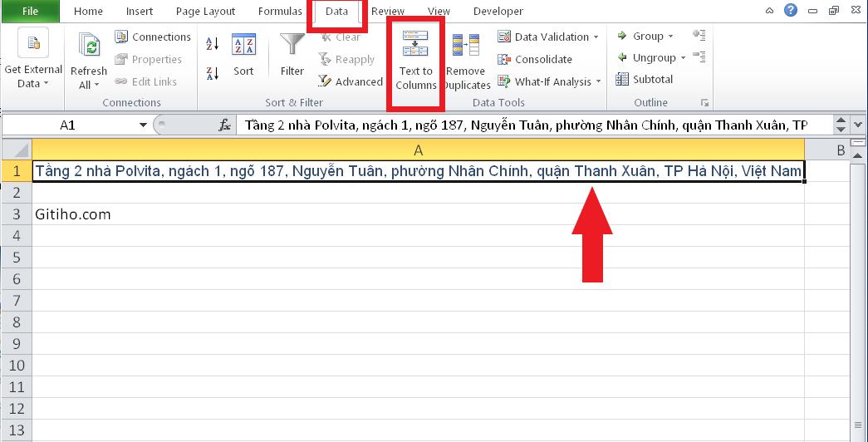The height and width of the screenshot is (442, 868).
Task: Click the Insert Function fx icon
Action: 224,125
